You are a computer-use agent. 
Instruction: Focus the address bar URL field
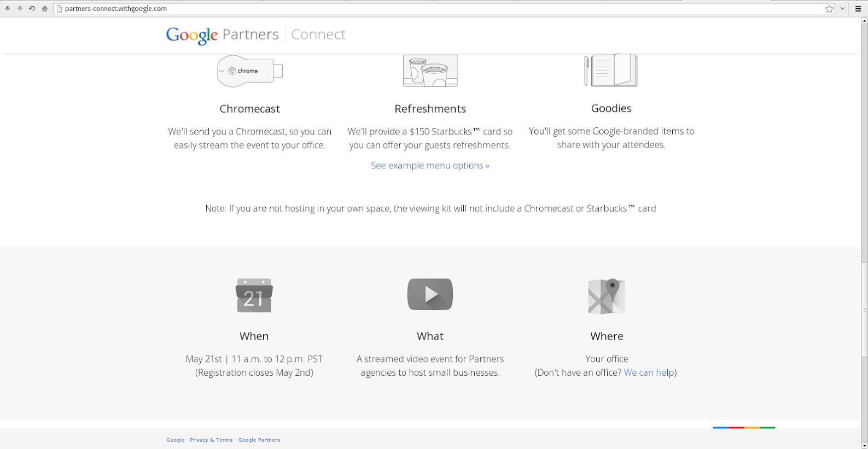pos(383,9)
